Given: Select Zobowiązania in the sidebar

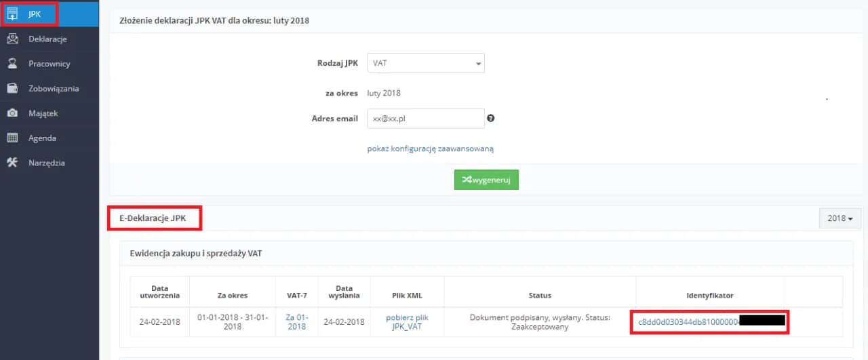Looking at the screenshot, I should [x=54, y=89].
